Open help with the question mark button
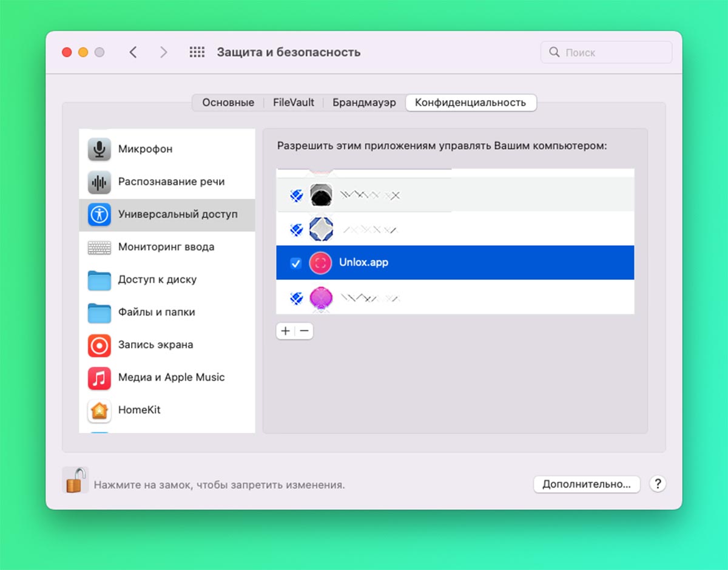This screenshot has height=570, width=728. point(658,484)
